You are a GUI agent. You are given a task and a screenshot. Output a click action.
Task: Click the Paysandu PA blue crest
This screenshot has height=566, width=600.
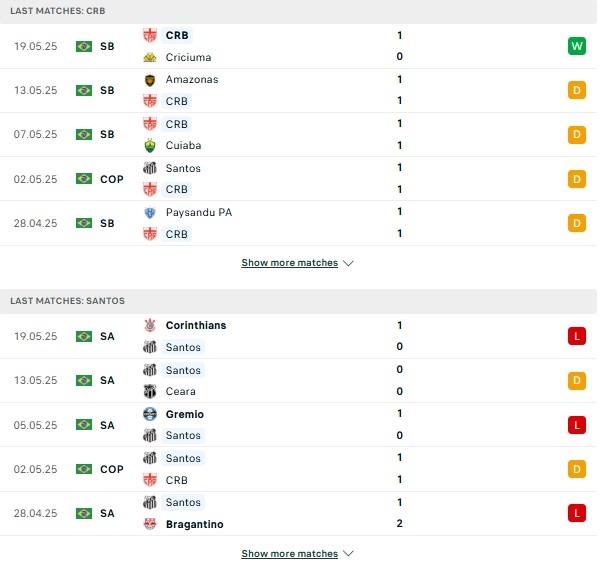150,213
